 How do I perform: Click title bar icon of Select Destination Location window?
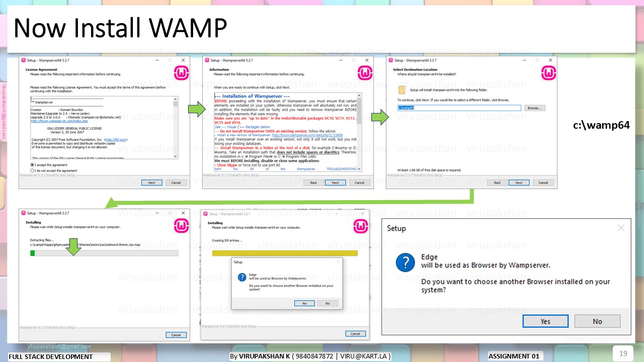pos(390,60)
